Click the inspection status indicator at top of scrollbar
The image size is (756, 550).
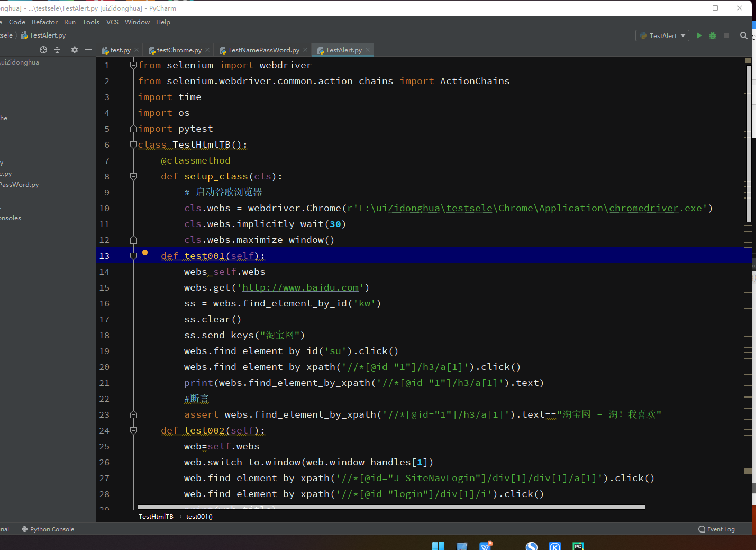748,60
